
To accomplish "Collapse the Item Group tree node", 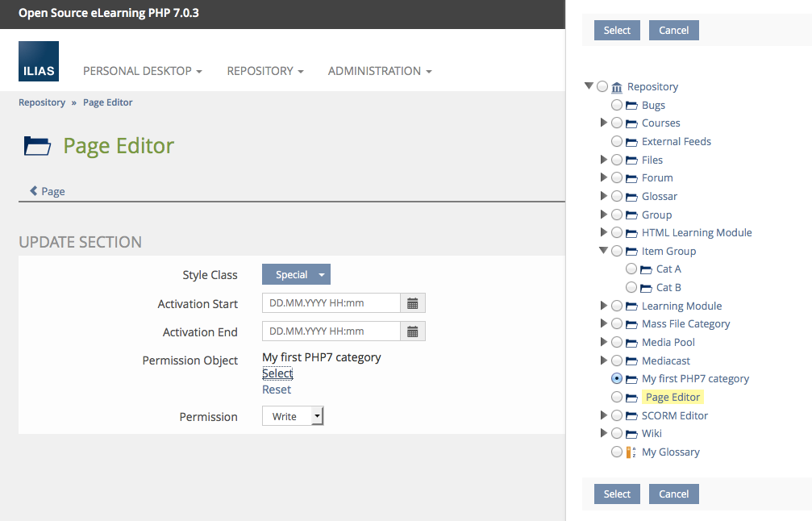I will pyautogui.click(x=603, y=251).
